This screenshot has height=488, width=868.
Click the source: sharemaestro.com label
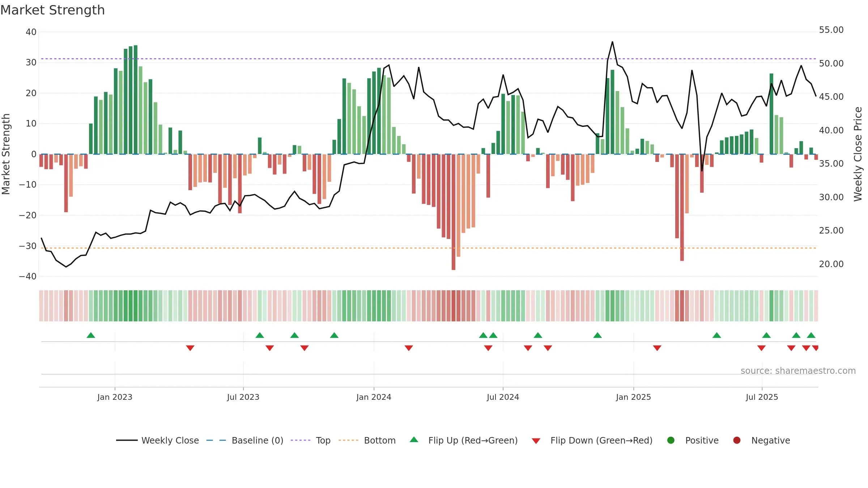click(x=798, y=371)
